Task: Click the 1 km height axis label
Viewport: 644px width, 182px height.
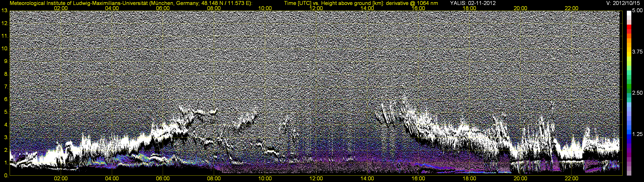Action: [6, 163]
